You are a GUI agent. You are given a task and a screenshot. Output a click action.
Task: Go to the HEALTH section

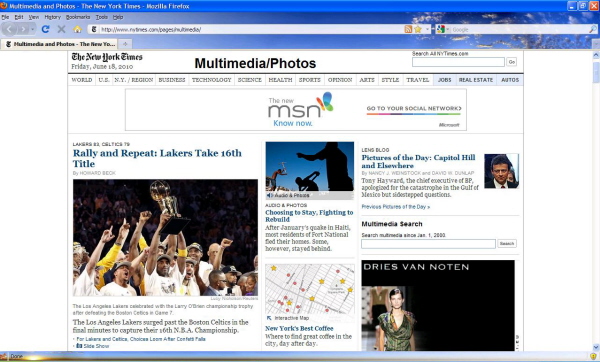click(280, 80)
